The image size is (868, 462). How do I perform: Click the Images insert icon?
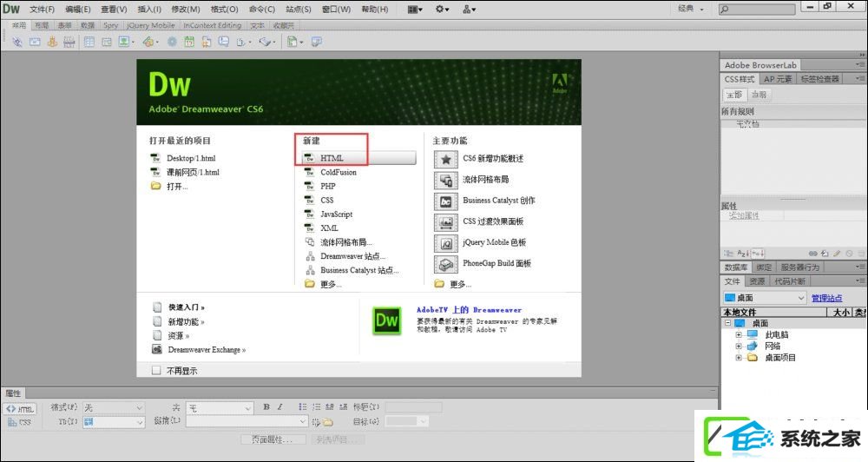tap(124, 42)
